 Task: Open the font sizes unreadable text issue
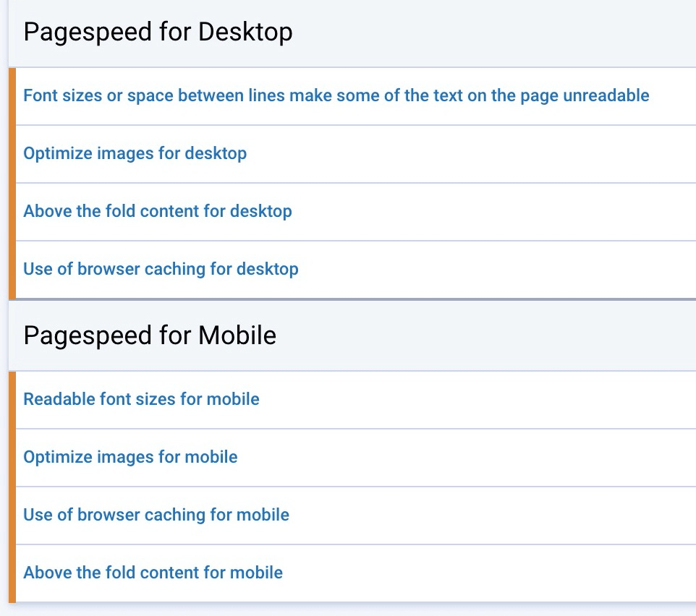click(336, 95)
